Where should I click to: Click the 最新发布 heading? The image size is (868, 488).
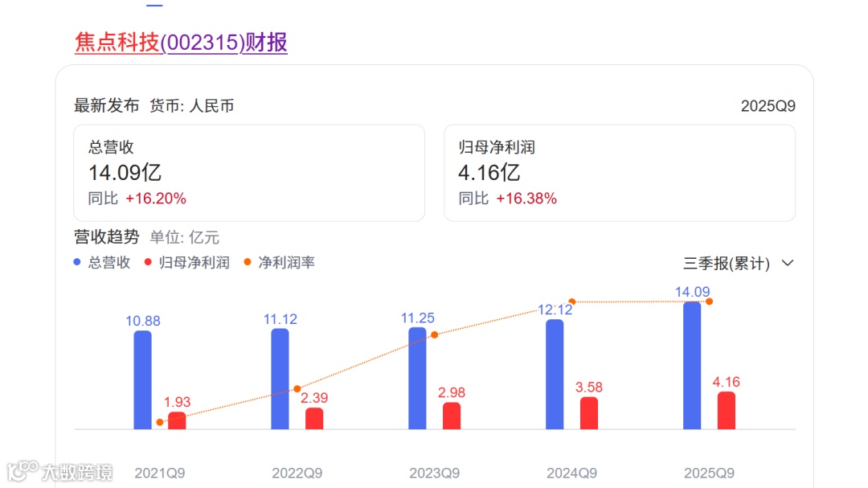pos(106,105)
